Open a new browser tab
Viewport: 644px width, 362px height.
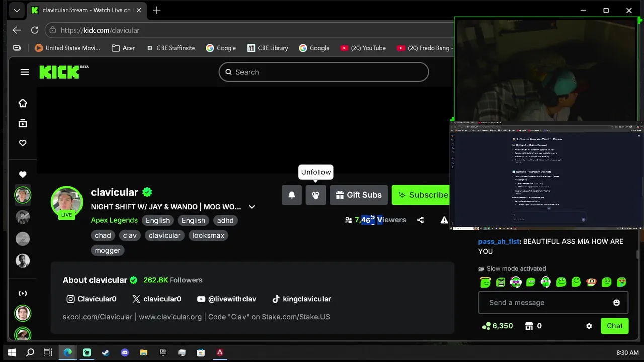pyautogui.click(x=157, y=10)
